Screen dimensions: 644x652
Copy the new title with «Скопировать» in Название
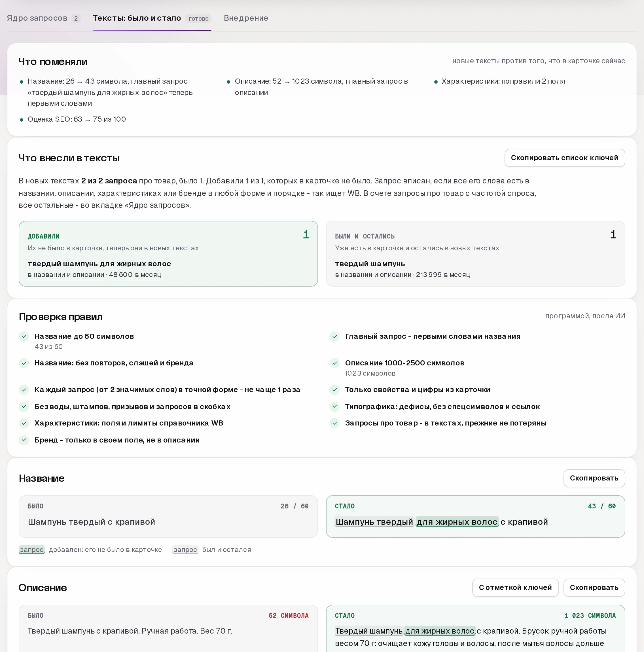(594, 478)
